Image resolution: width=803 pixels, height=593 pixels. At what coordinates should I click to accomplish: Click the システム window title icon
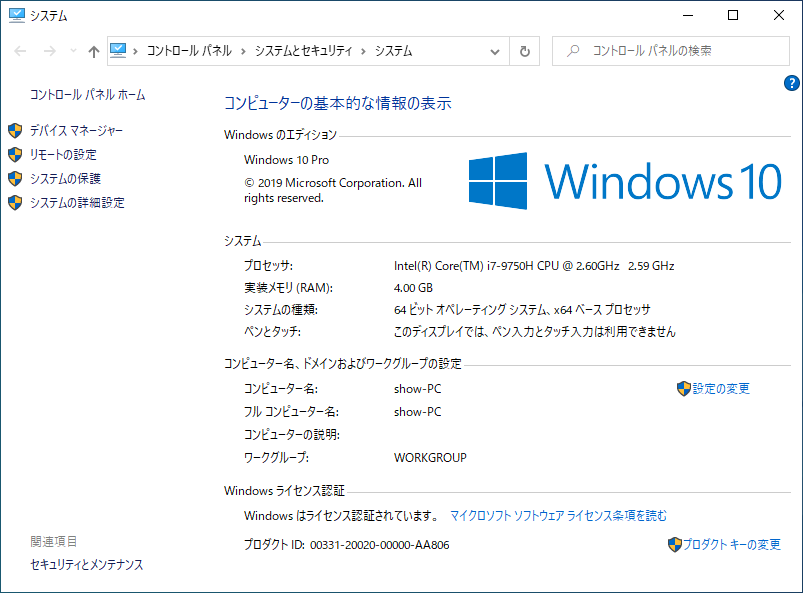coord(16,15)
